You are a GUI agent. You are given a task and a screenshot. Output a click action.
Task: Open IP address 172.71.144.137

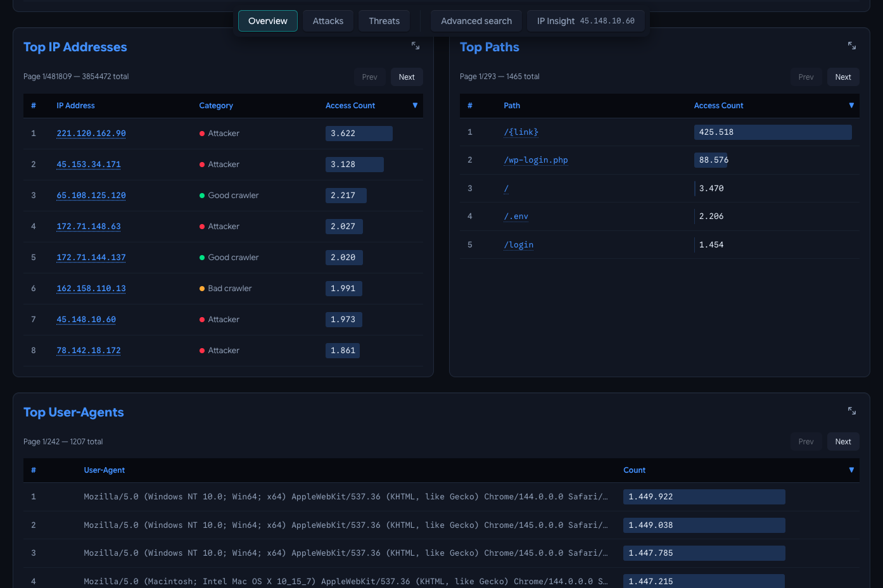[x=91, y=258]
